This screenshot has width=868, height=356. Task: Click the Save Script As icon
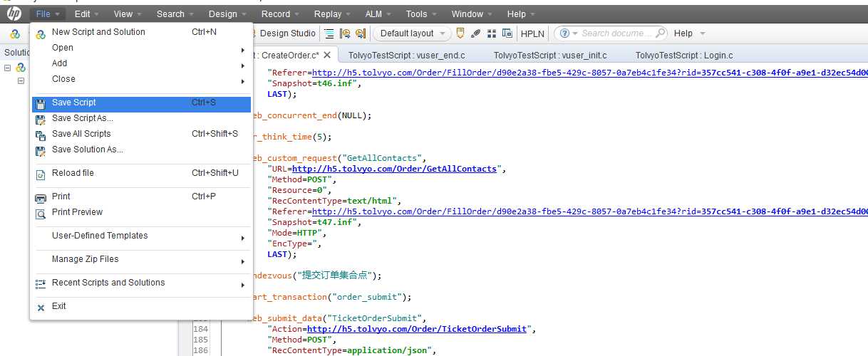(x=41, y=119)
